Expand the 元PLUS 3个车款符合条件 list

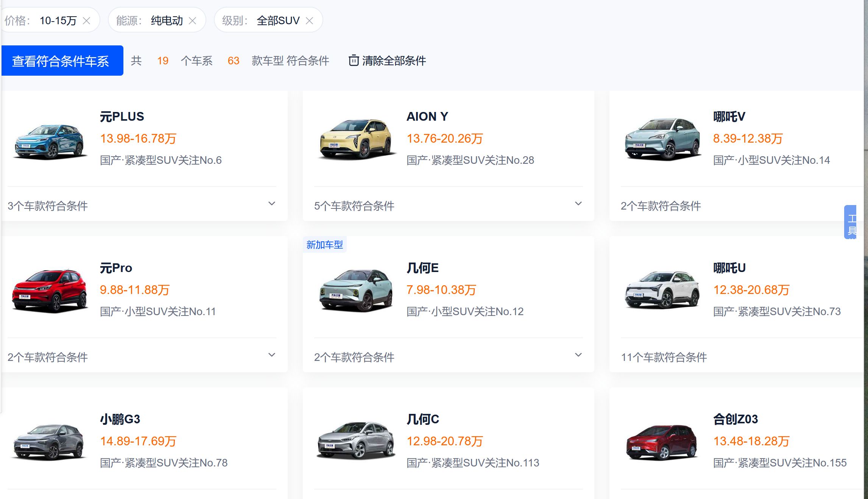pos(272,204)
